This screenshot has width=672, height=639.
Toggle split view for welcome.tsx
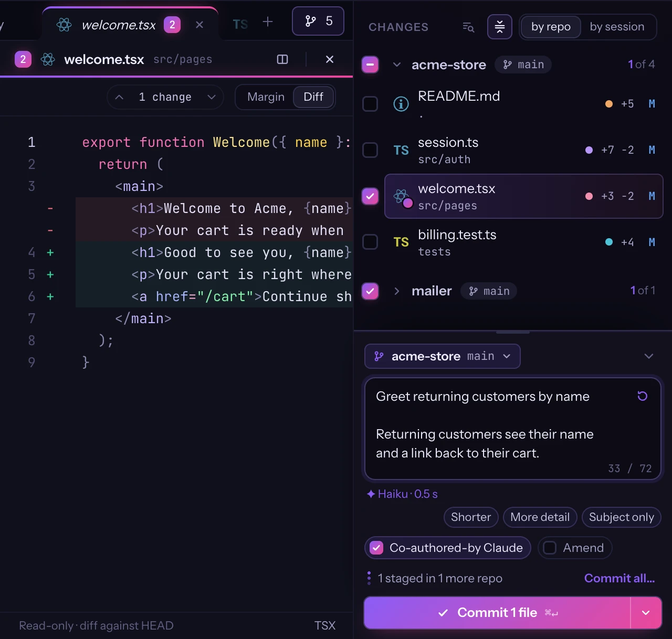(x=282, y=59)
